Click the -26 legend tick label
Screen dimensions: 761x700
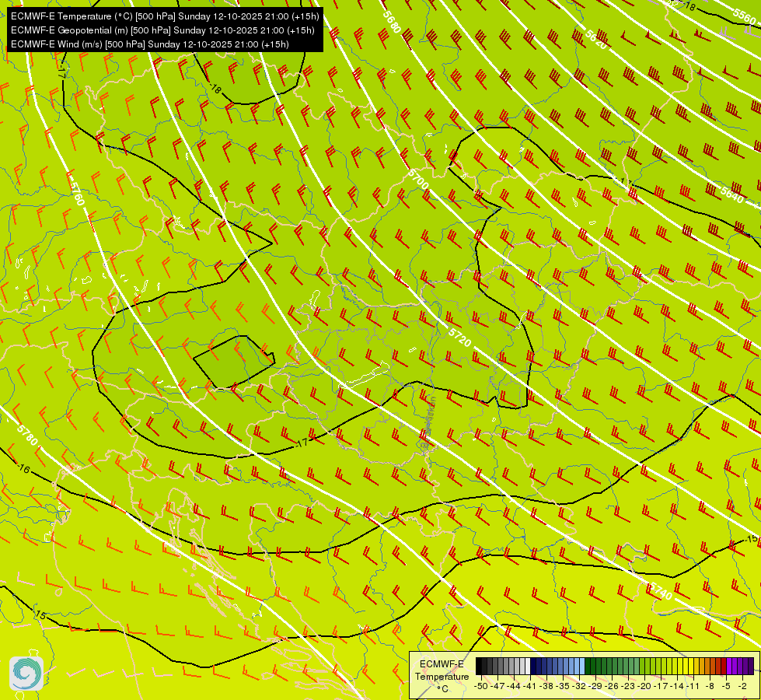(x=612, y=686)
